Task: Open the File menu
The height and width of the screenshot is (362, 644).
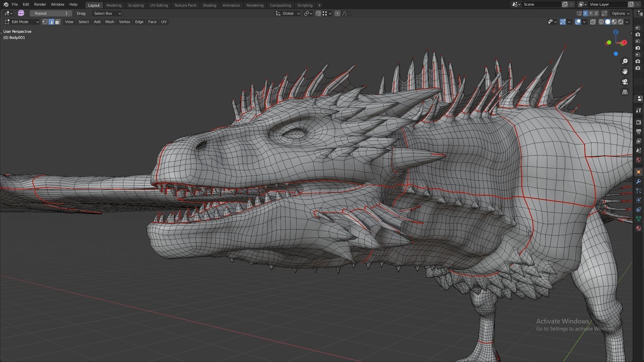Action: (15, 4)
